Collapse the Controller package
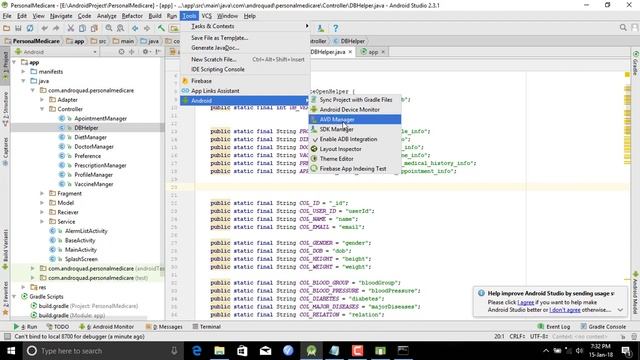Viewport: 640px width, 360px height. coord(42,109)
